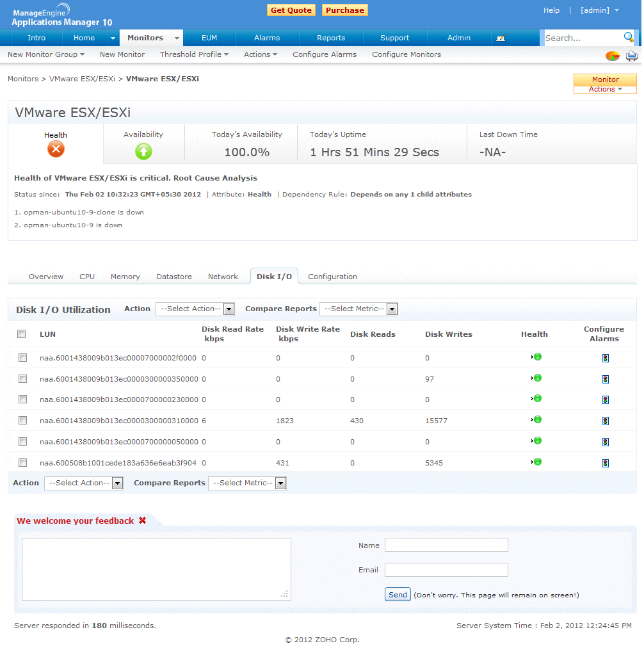Expand the New Monitor Group menu
This screenshot has width=644, height=671.
pos(46,54)
